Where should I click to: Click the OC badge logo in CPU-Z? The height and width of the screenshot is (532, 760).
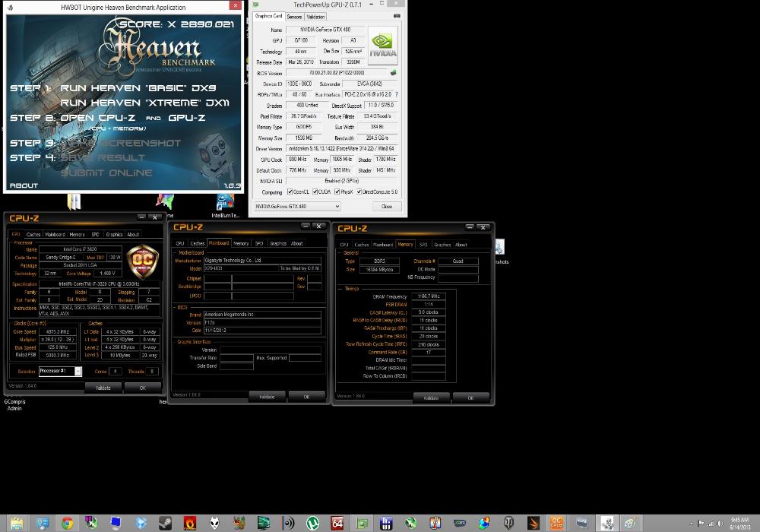tap(143, 261)
